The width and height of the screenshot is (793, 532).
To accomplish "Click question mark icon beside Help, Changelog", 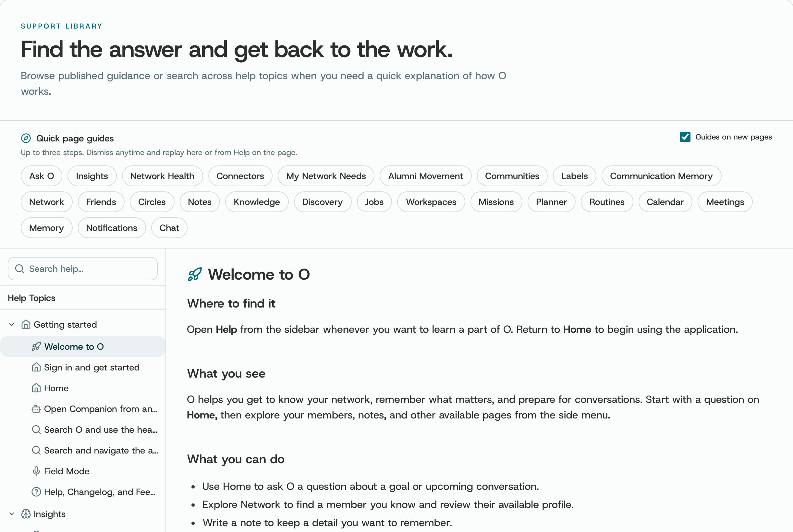I will point(36,492).
